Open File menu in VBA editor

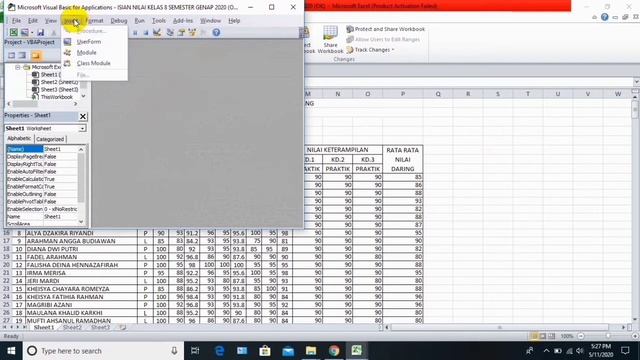pos(16,20)
